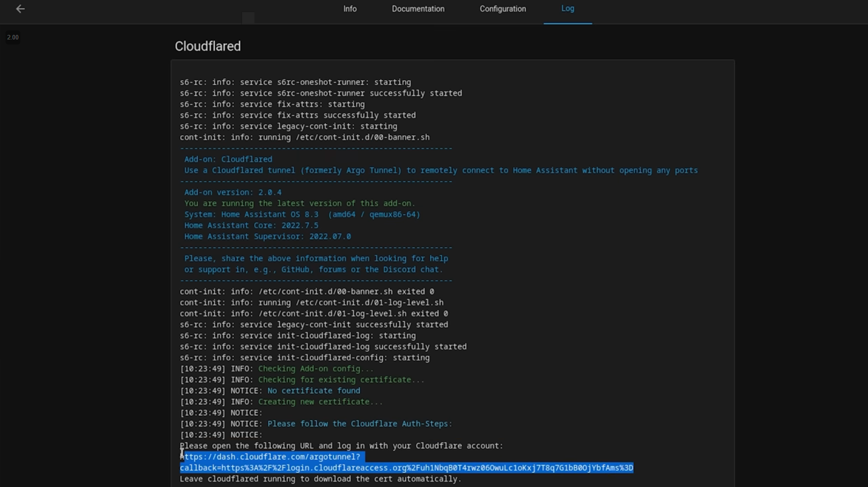Click '01-log-level.sh exited 0' line
The height and width of the screenshot is (487, 868).
coord(314,313)
